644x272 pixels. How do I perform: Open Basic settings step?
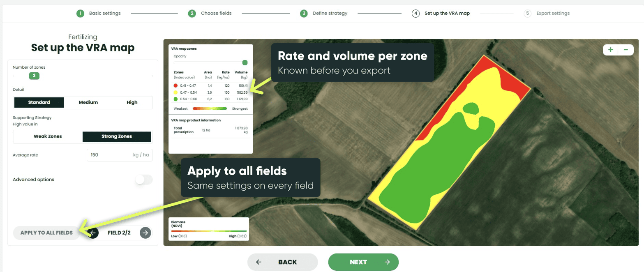[105, 13]
